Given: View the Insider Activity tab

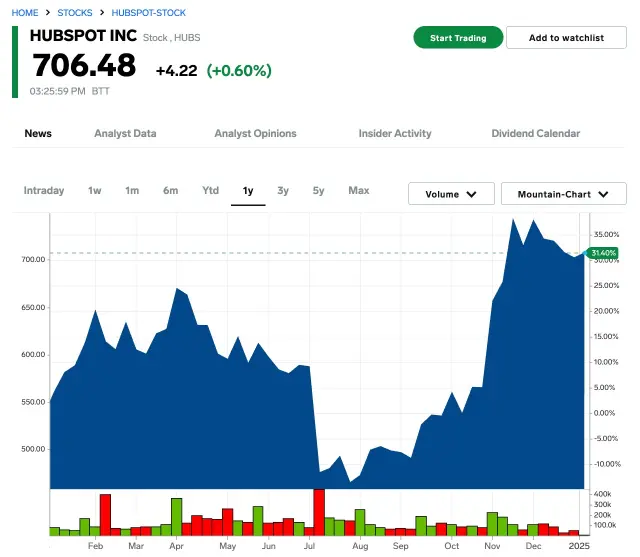Looking at the screenshot, I should [x=395, y=133].
